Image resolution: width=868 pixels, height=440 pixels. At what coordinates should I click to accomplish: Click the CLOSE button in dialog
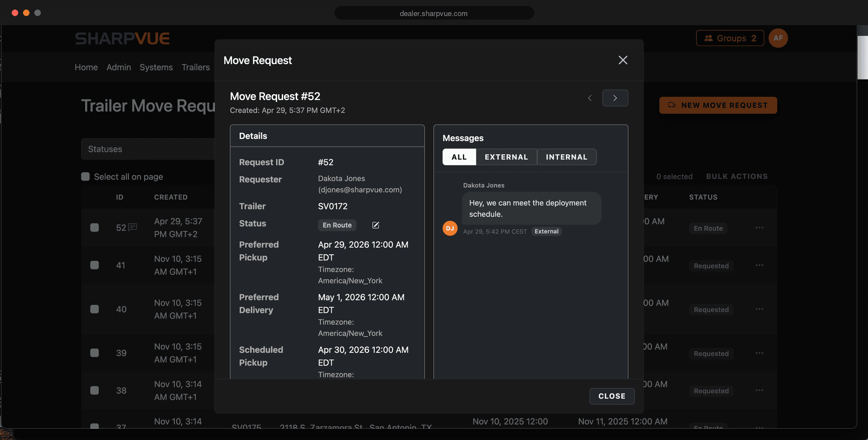612,396
